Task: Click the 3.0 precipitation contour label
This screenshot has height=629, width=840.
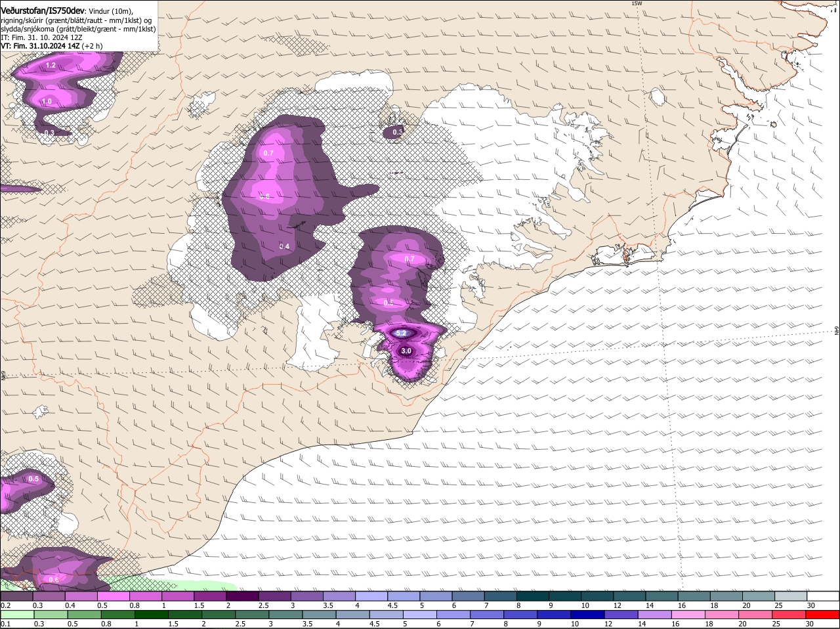Action: pos(406,351)
